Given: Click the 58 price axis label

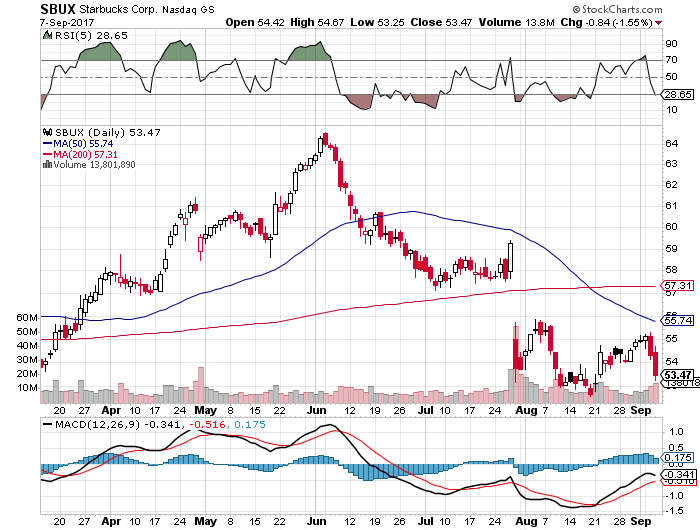Looking at the screenshot, I should pyautogui.click(x=671, y=270).
